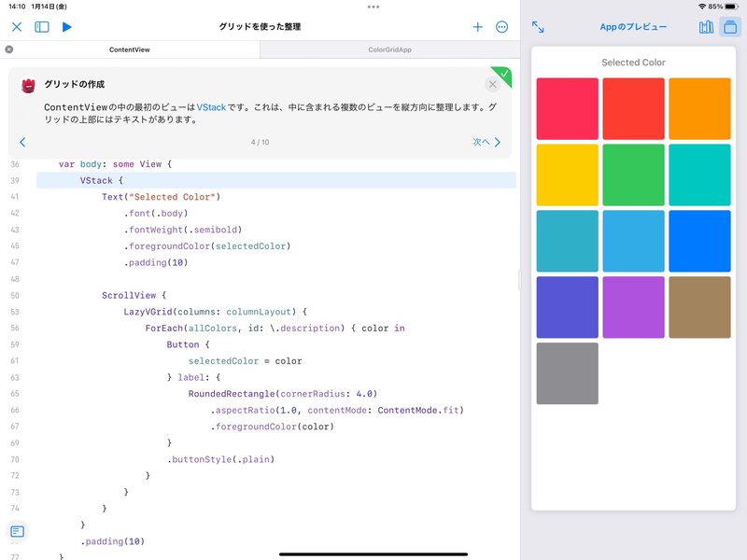747x560 pixels.
Task: Select the purple color swatch
Action: pos(633,307)
